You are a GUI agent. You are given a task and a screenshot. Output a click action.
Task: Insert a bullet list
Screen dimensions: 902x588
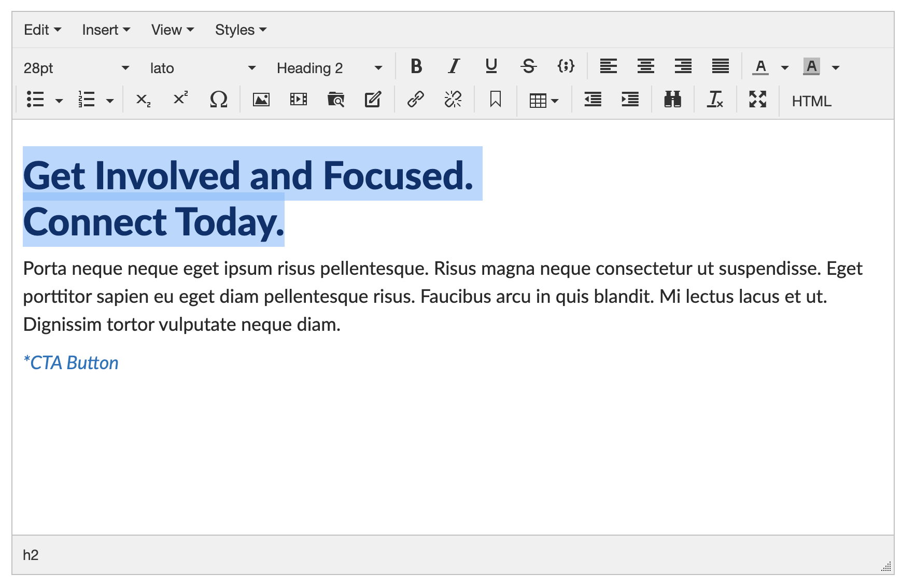tap(35, 100)
